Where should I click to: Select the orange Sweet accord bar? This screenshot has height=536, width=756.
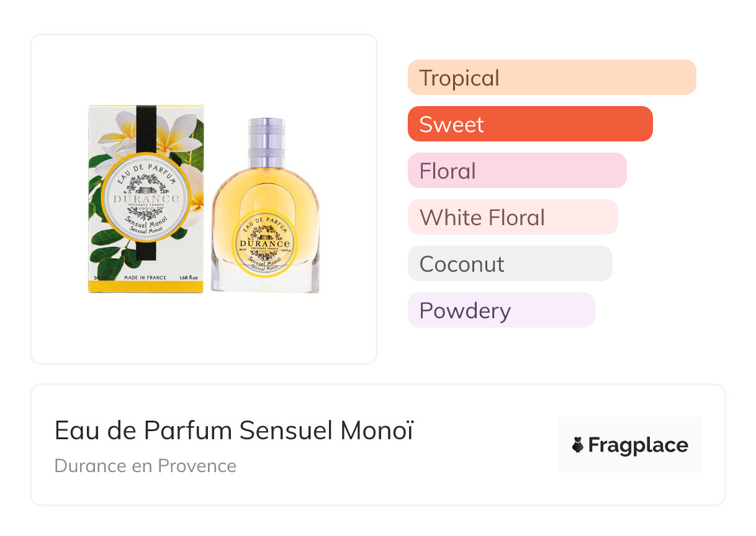[x=529, y=124]
